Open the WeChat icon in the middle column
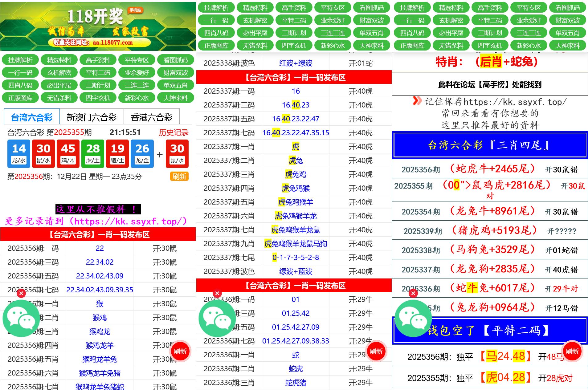 click(218, 318)
